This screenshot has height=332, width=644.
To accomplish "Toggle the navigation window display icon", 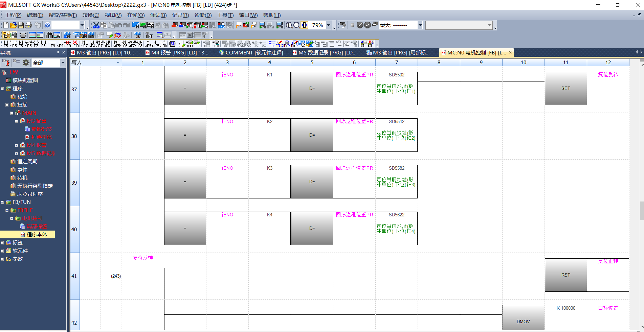I will 6,35.
